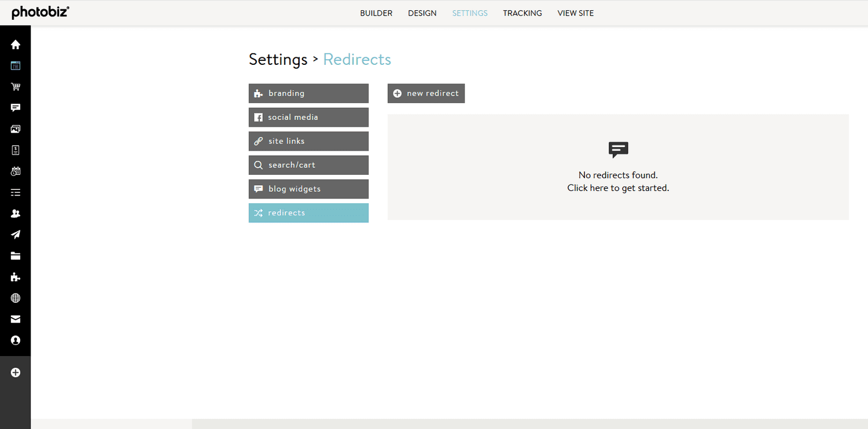The image size is (868, 429).
Task: Select the image galleries icon in the sidebar
Action: 16,129
